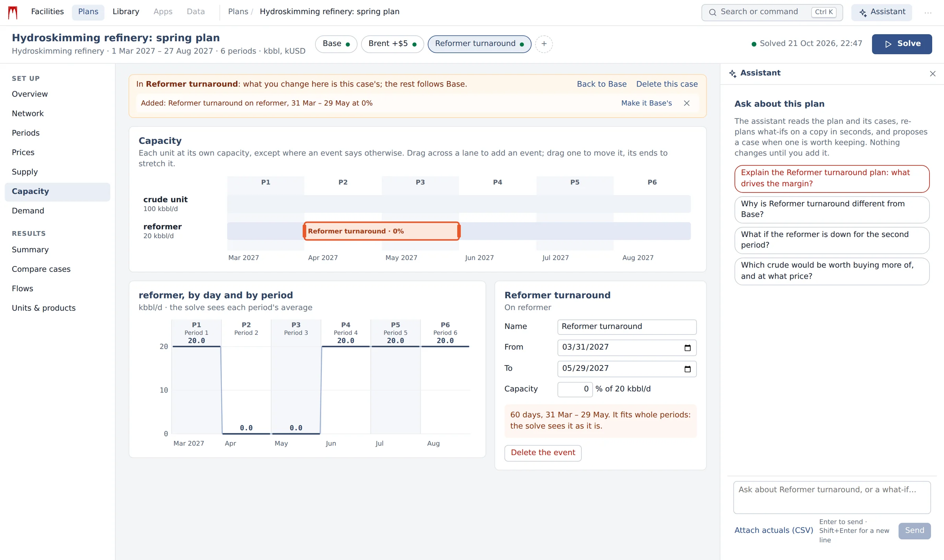
Task: Click the add case plus icon
Action: point(544,44)
